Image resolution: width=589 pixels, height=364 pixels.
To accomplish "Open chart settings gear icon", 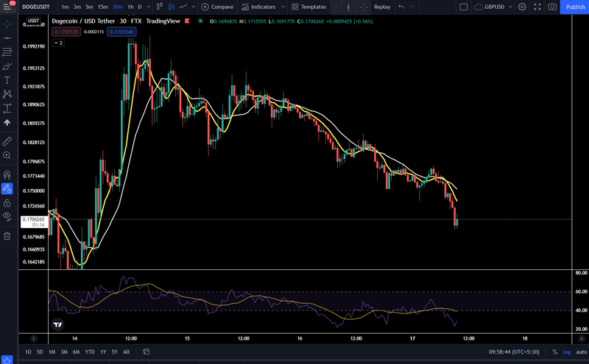I will coord(522,7).
